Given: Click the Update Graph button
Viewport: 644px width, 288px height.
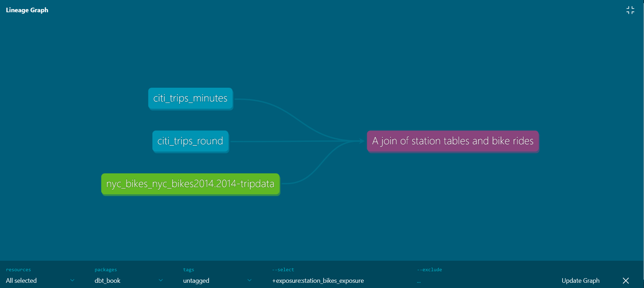Looking at the screenshot, I should click(580, 281).
